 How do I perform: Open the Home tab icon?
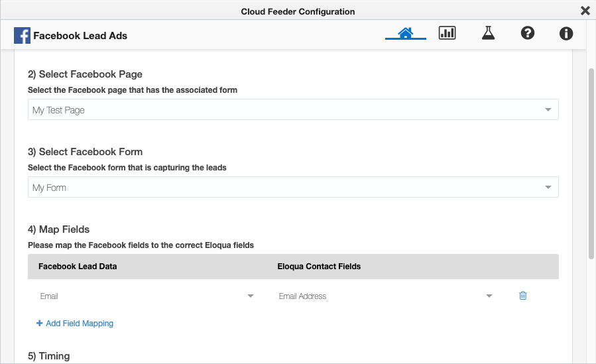coord(406,33)
